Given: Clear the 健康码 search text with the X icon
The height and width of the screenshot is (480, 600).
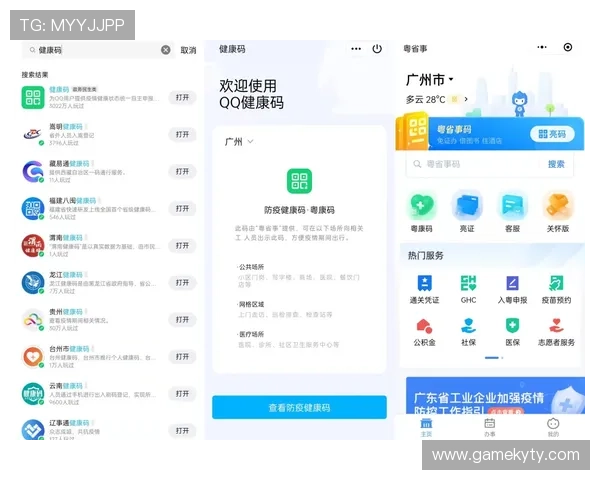Looking at the screenshot, I should 165,50.
